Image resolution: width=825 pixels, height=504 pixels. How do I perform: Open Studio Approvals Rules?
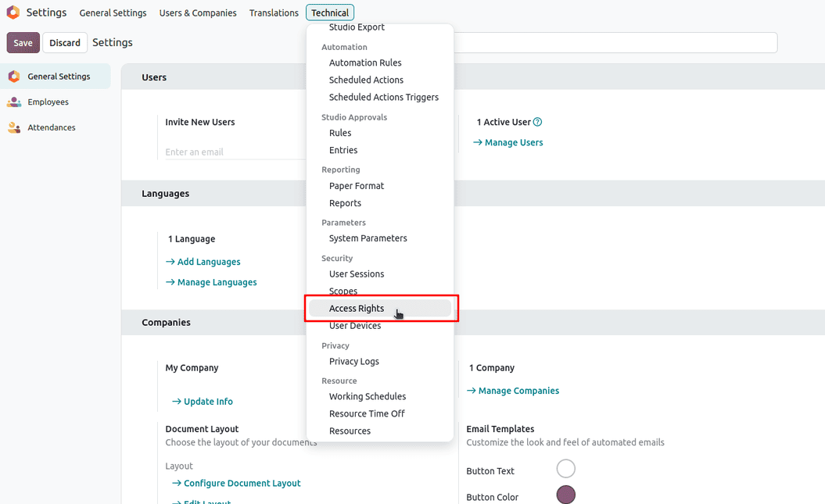coord(340,133)
